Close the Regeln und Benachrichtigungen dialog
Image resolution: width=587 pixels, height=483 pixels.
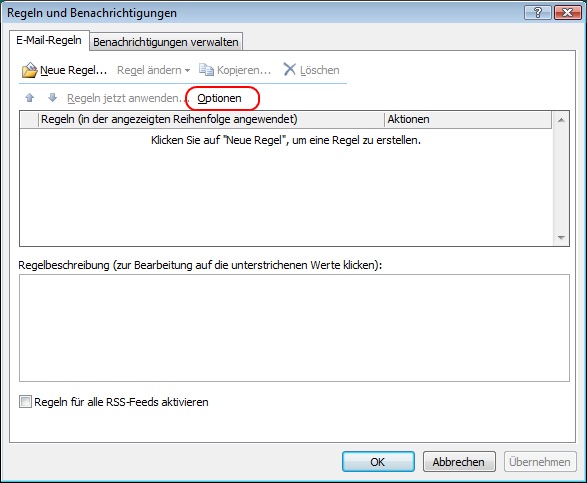567,13
